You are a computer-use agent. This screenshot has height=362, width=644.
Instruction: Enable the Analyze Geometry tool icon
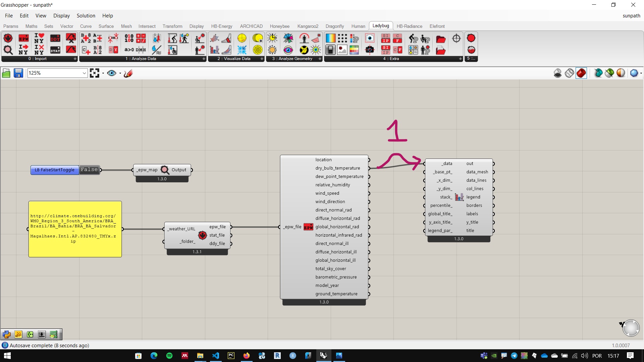[x=294, y=58]
